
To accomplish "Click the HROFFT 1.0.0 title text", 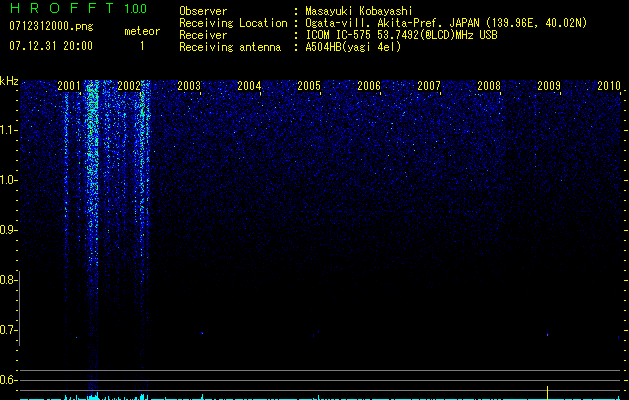I will [x=79, y=8].
